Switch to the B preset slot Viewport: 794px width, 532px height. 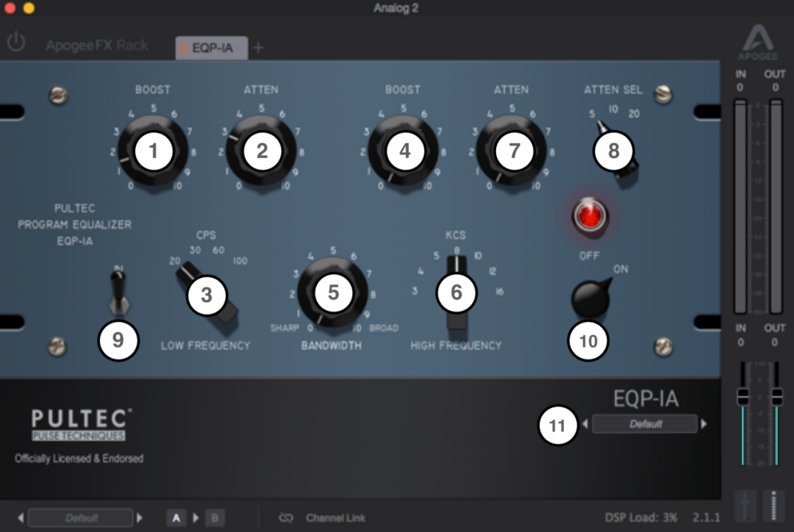tap(215, 518)
